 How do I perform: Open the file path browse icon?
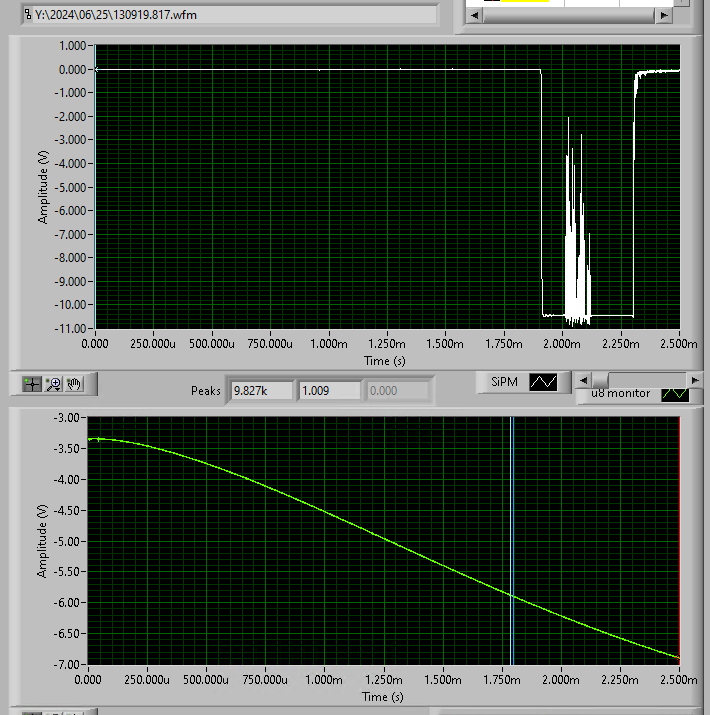pos(28,15)
